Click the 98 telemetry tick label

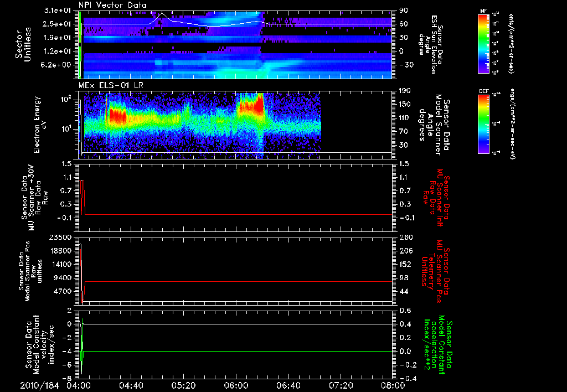tap(404, 278)
